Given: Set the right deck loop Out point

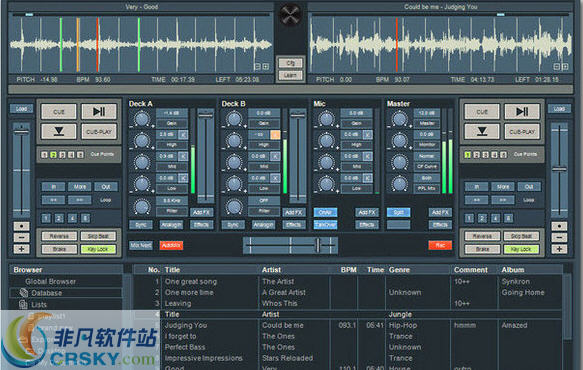Looking at the screenshot, I should tap(529, 187).
